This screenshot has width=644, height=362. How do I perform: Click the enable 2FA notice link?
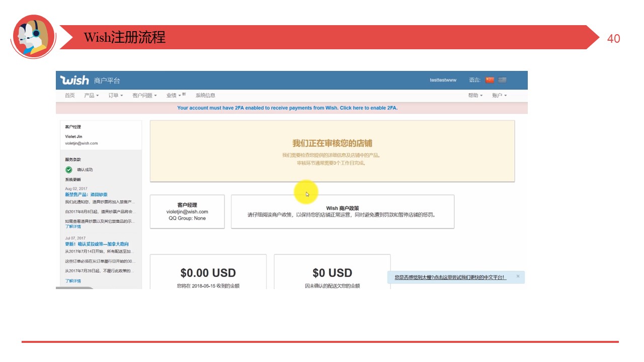[x=287, y=108]
